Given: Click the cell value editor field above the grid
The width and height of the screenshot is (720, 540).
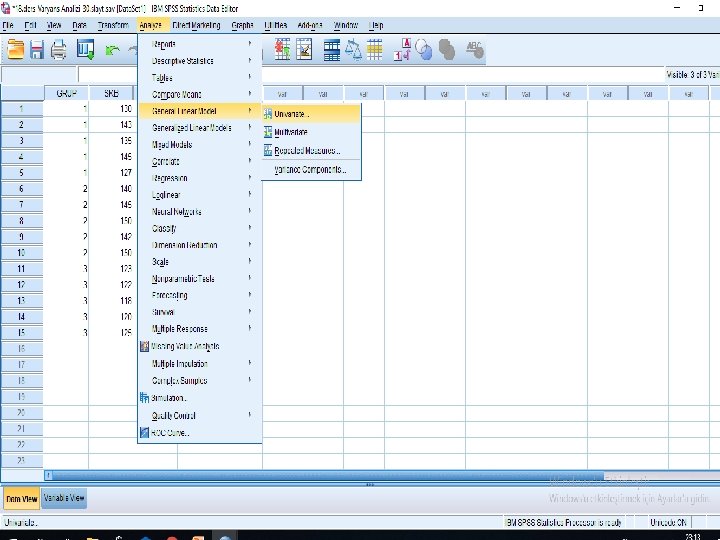Looking at the screenshot, I should pyautogui.click(x=370, y=75).
